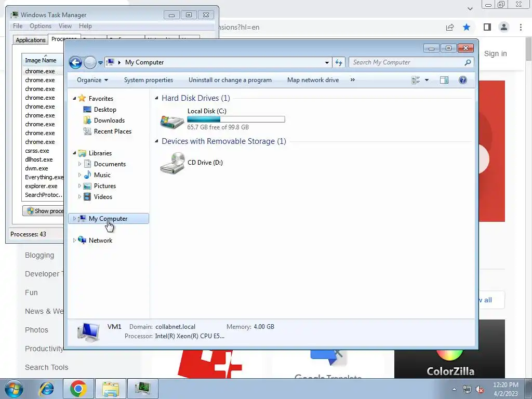532x399 pixels.
Task: Select Libraries in navigation pane
Action: [x=100, y=153]
